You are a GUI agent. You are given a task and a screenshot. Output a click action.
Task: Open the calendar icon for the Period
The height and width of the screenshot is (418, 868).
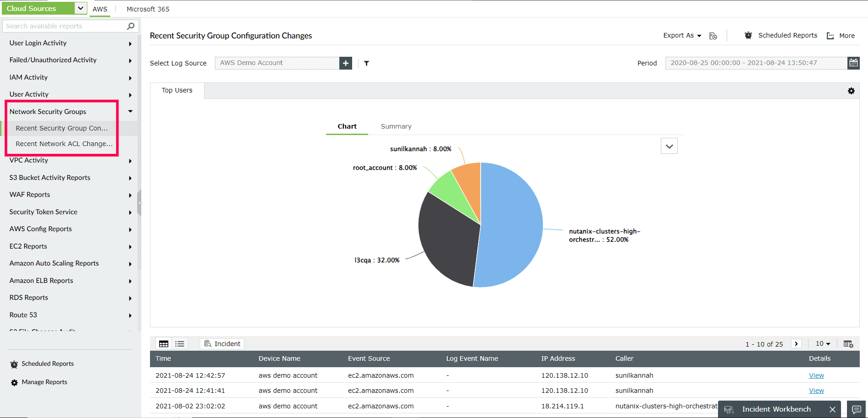point(853,63)
